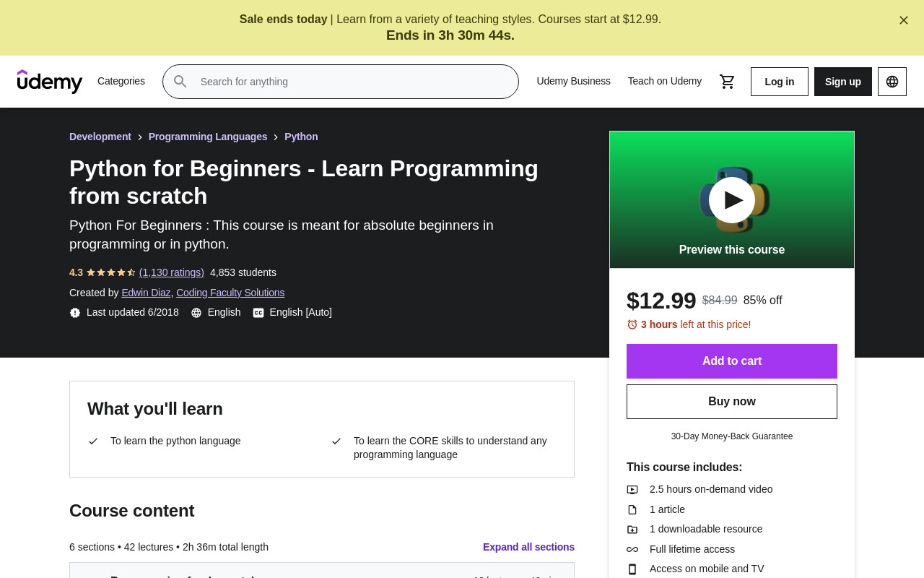Click 'Full lifetime access' text
924x578 pixels.
[x=692, y=549]
